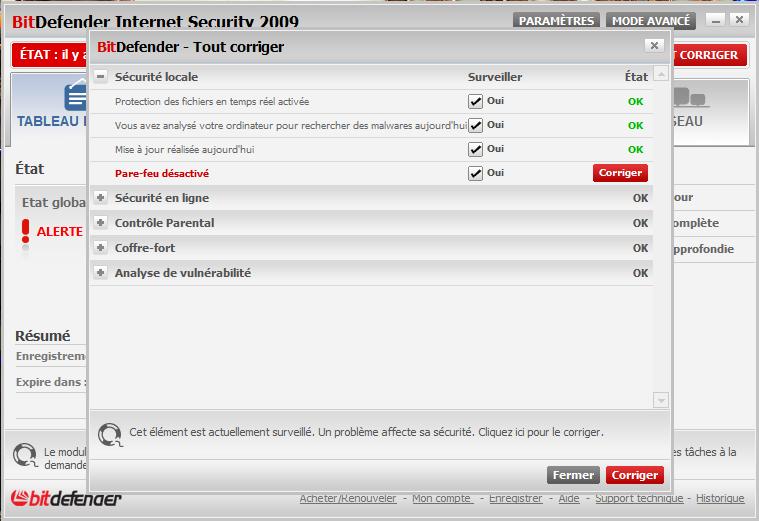This screenshot has height=521, width=759.
Task: Click OK status for Protection des fichiers
Action: [636, 101]
